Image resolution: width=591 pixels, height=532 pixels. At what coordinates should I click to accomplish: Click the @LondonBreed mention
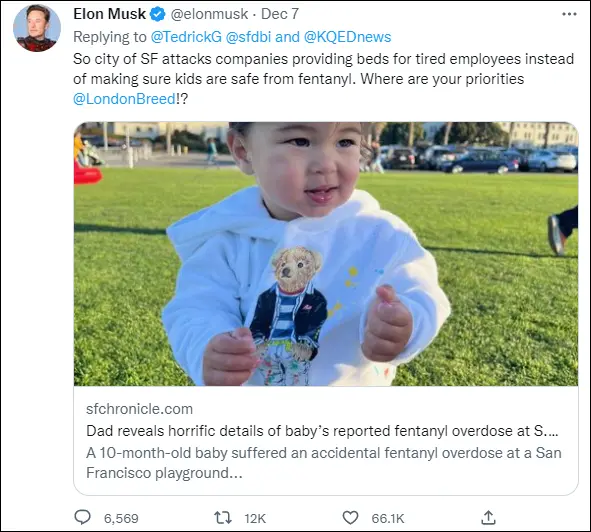[124, 99]
